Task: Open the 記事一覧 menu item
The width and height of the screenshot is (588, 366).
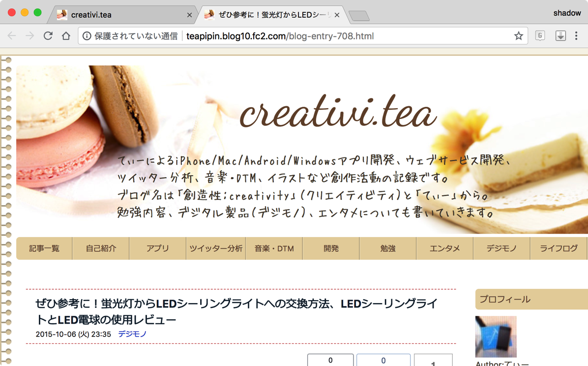Action: pyautogui.click(x=44, y=248)
